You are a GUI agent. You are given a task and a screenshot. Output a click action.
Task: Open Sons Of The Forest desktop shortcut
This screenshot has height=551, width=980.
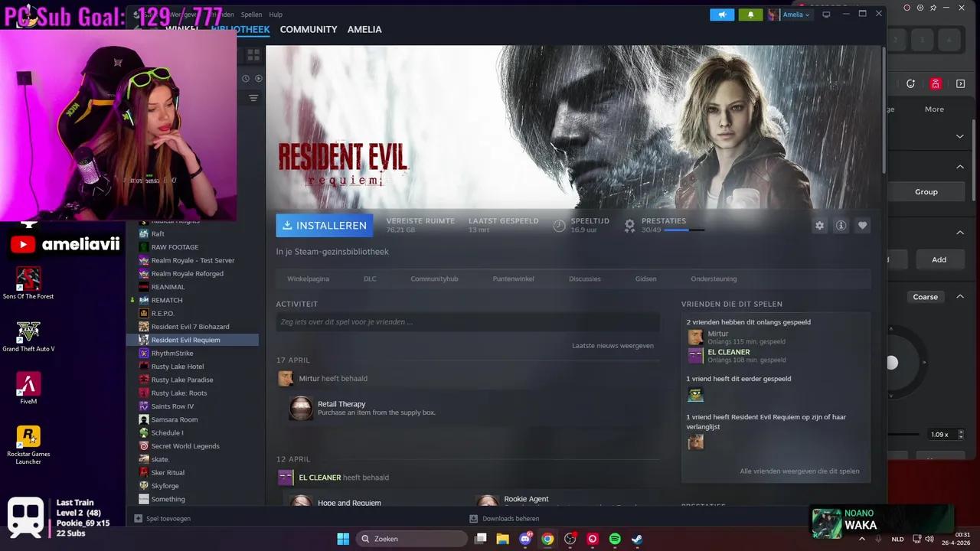28,283
